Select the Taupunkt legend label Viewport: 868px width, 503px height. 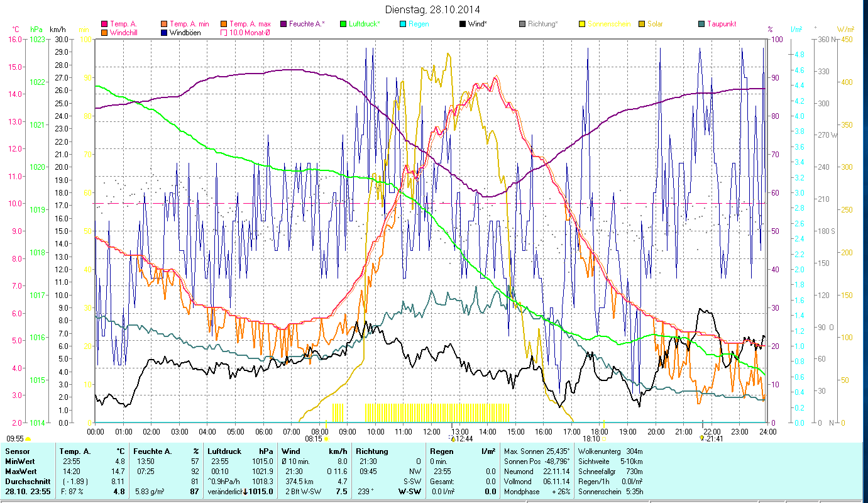point(722,24)
